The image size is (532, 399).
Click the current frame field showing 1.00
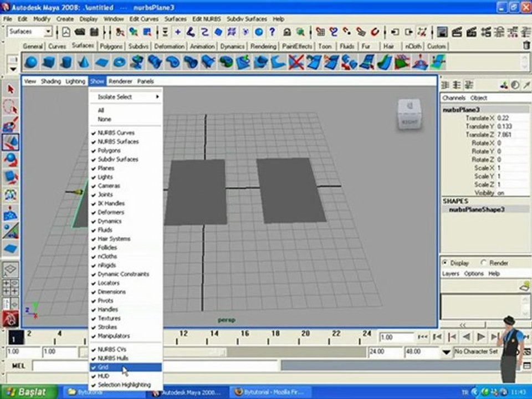tap(396, 337)
